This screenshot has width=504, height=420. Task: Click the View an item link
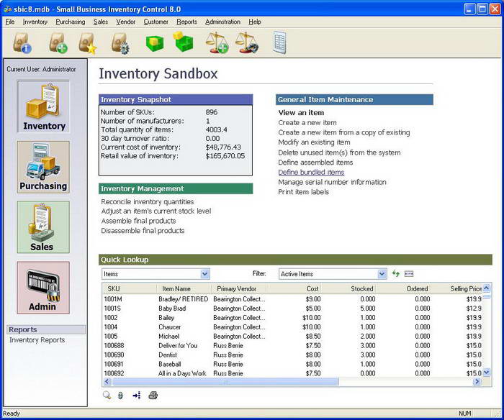pos(301,113)
